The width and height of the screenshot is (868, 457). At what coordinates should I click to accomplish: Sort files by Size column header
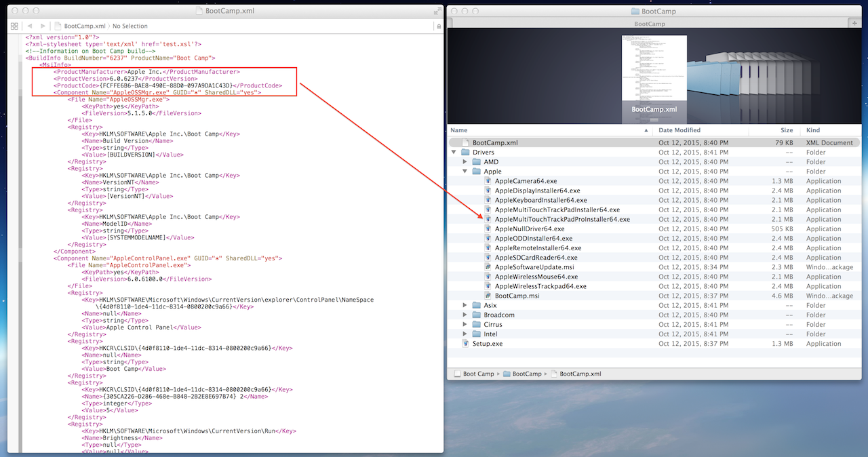point(786,130)
